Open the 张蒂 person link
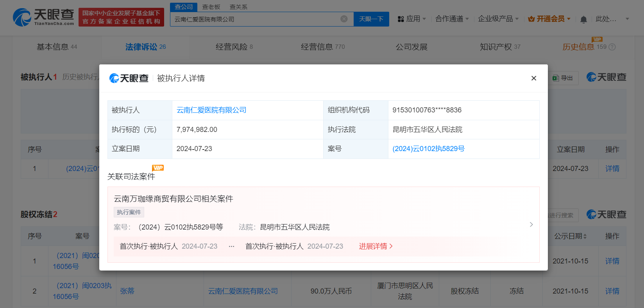644x308 pixels. pos(127,291)
